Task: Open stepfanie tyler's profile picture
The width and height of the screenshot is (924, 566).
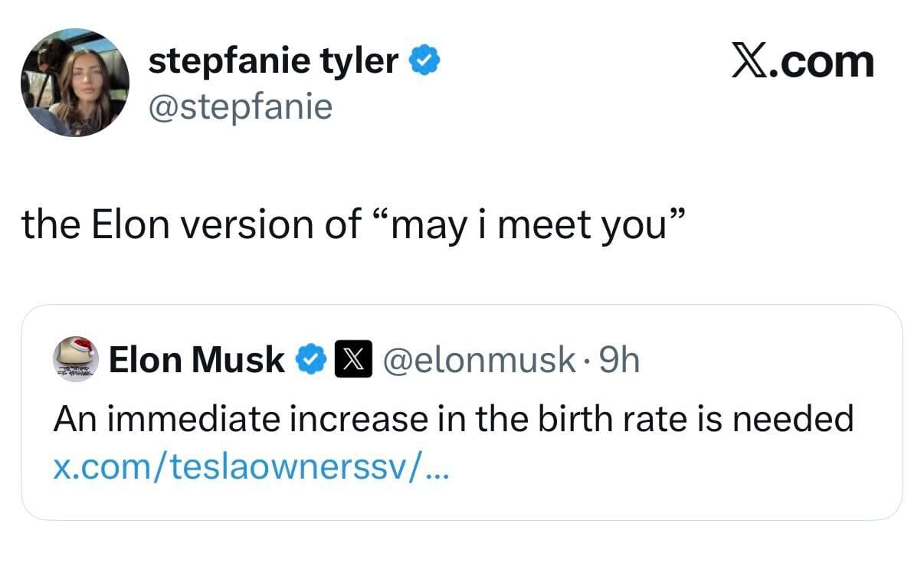Action: pos(74,83)
